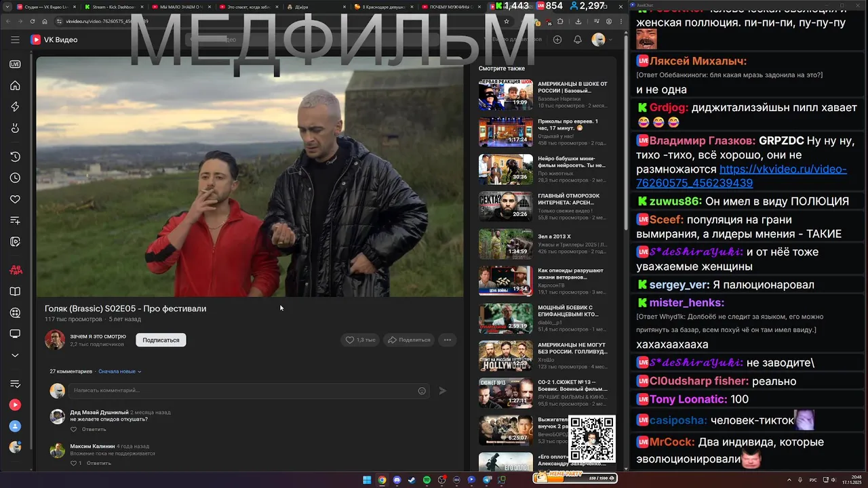Image resolution: width=868 pixels, height=488 pixels.
Task: Click Подписаться subscribe button
Action: pos(161,340)
